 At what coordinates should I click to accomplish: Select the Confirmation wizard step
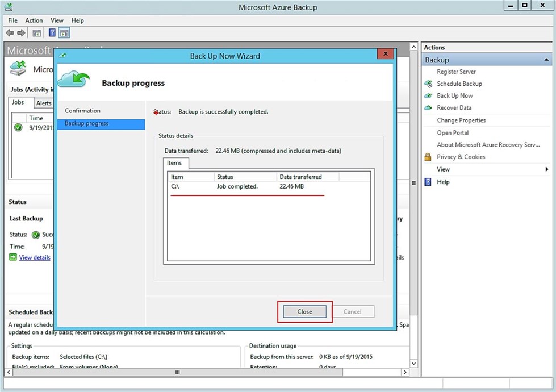coord(82,111)
